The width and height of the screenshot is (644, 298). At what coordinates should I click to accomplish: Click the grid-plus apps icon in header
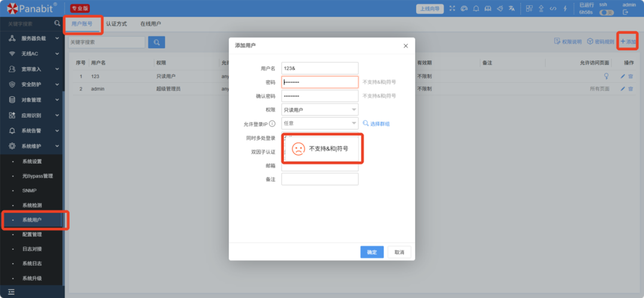click(x=530, y=8)
